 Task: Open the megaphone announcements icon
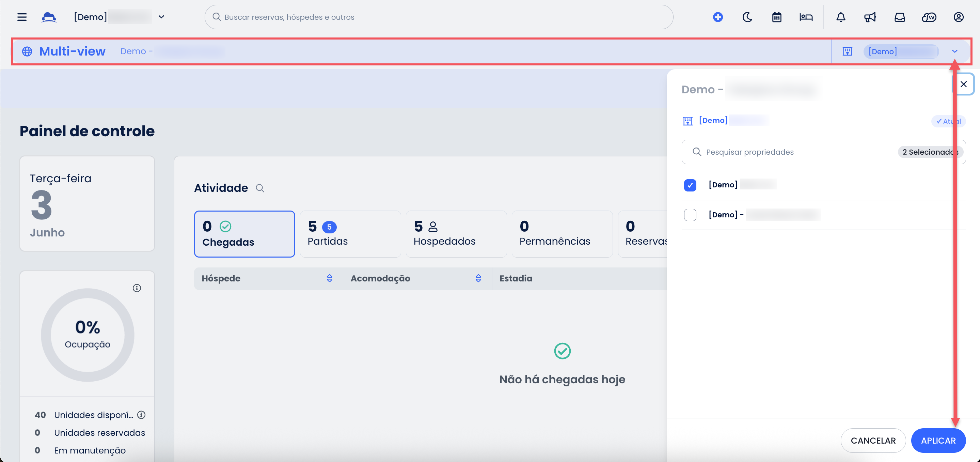pos(870,17)
